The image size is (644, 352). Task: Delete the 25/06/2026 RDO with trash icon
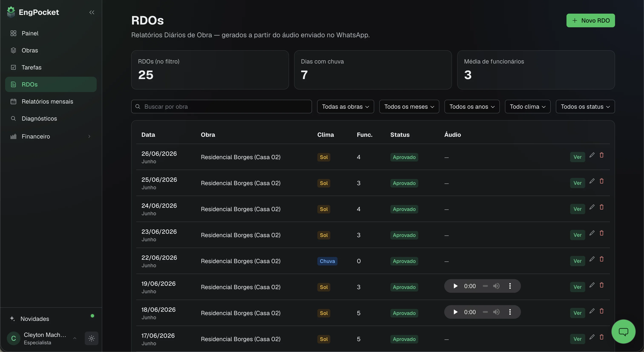601,181
